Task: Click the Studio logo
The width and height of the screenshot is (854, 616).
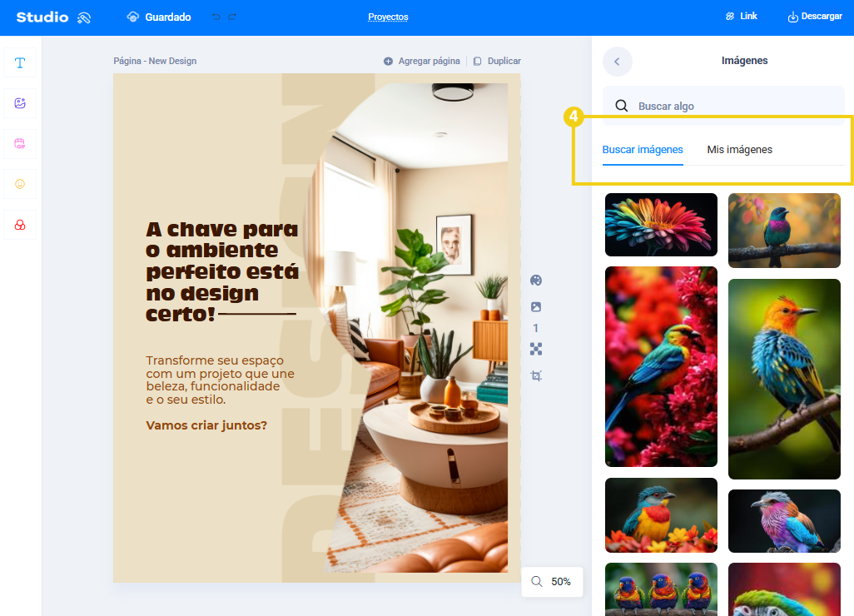Action: pos(52,17)
